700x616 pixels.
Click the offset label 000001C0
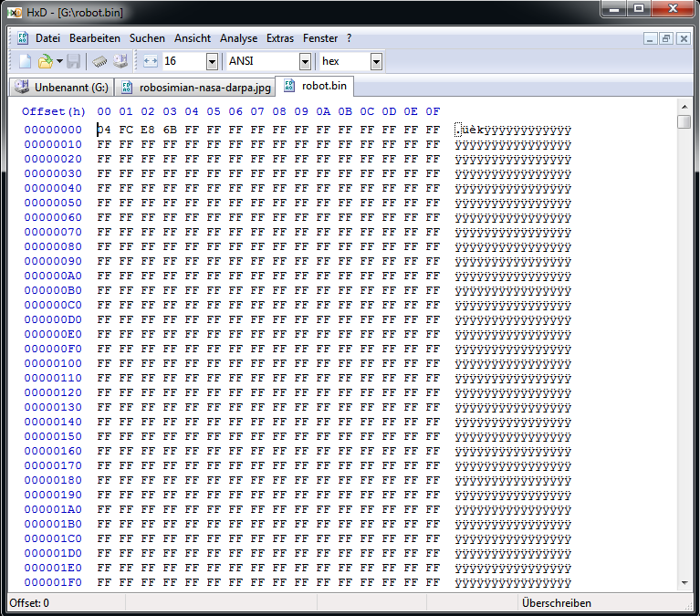[53, 538]
